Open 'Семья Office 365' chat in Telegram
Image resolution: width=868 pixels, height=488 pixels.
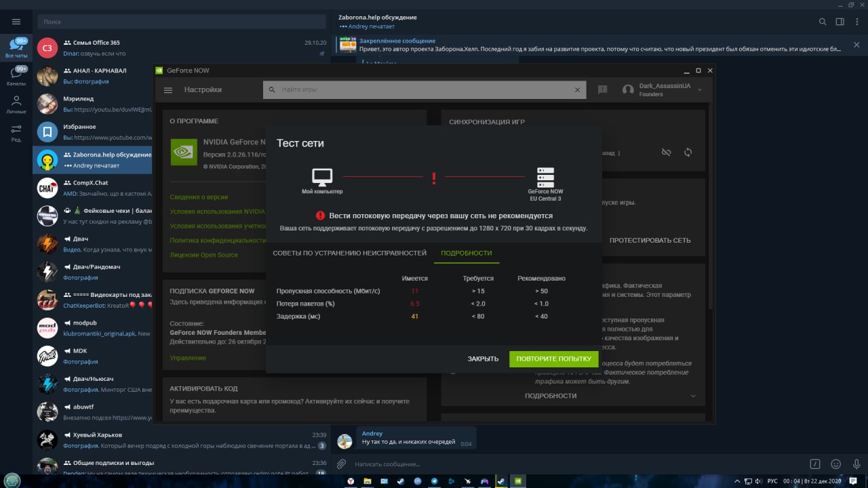(182, 47)
